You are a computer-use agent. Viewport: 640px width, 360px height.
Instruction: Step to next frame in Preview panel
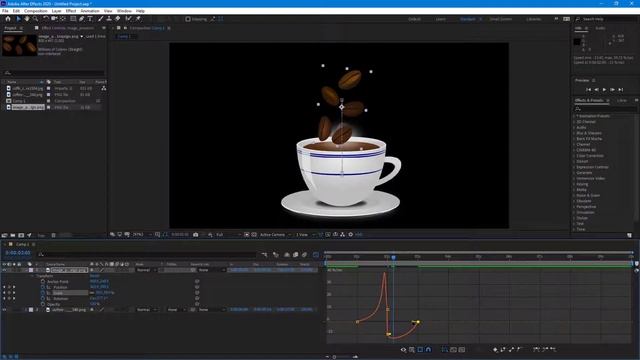(613, 89)
